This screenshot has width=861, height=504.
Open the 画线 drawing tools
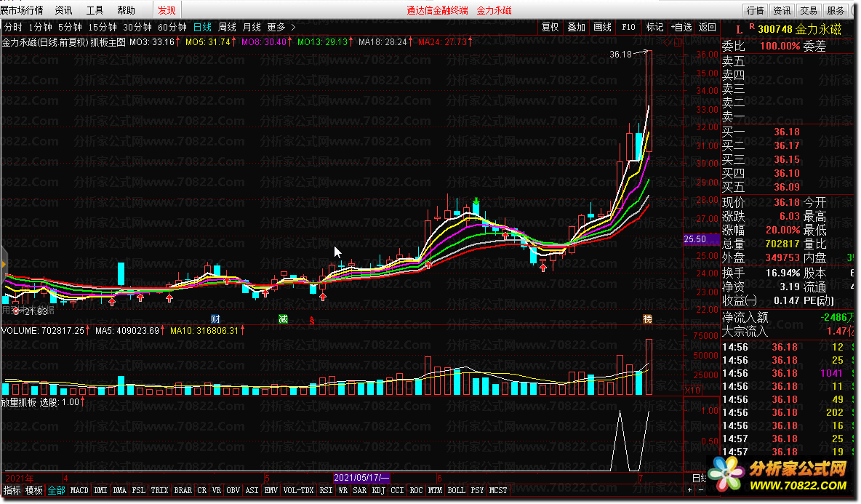(x=602, y=27)
